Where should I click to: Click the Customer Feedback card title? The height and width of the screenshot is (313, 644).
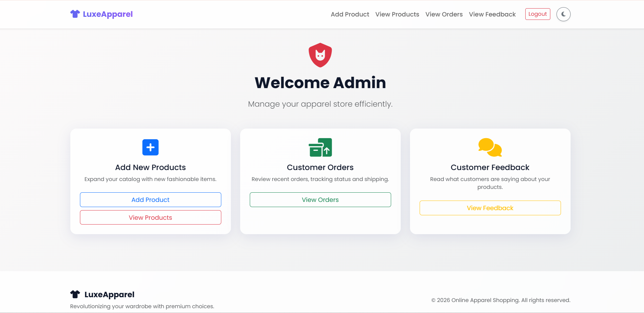pyautogui.click(x=490, y=167)
